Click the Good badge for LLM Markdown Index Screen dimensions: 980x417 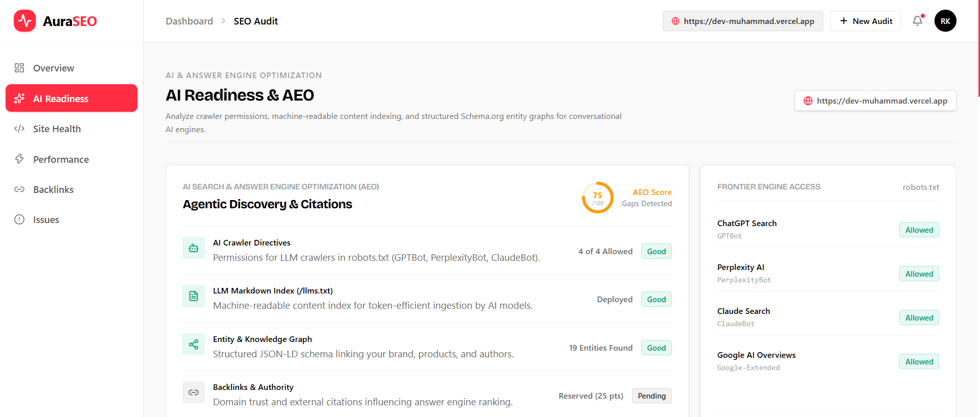pos(657,299)
